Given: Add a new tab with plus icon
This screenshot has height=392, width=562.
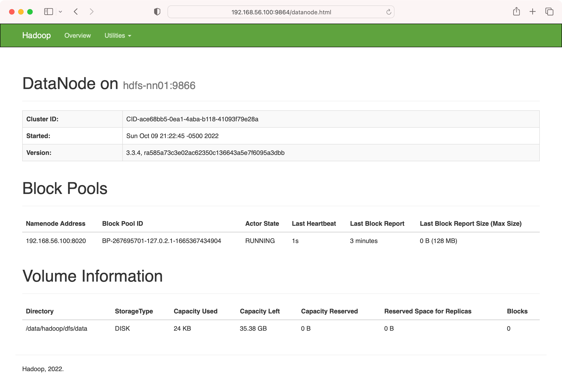Looking at the screenshot, I should [x=532, y=12].
